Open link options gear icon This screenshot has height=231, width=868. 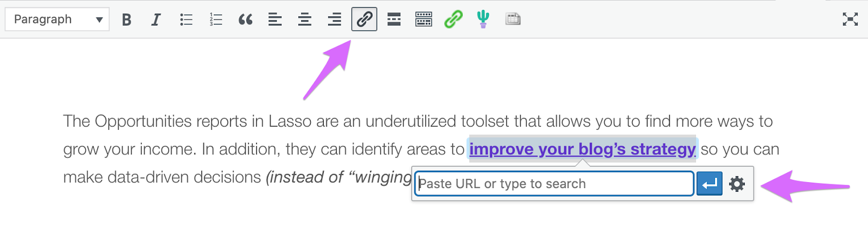click(x=737, y=184)
